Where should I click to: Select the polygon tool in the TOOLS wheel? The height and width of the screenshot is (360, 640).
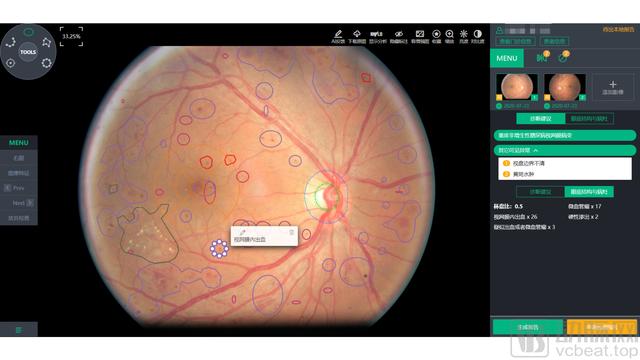(x=47, y=42)
